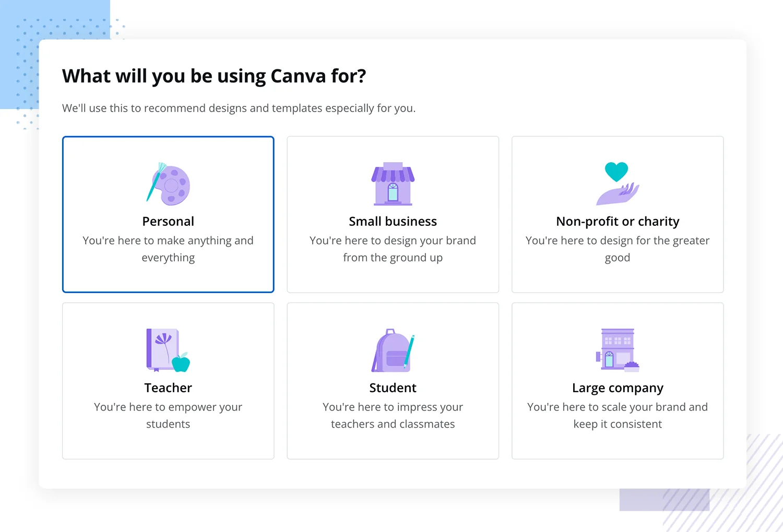Click "scale your brand and keep it consistent" text
Screen dimensions: 783x532
(618, 415)
